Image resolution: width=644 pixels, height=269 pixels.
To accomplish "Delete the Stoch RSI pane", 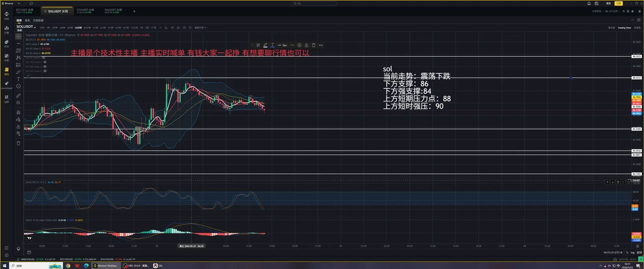I will 618,182.
